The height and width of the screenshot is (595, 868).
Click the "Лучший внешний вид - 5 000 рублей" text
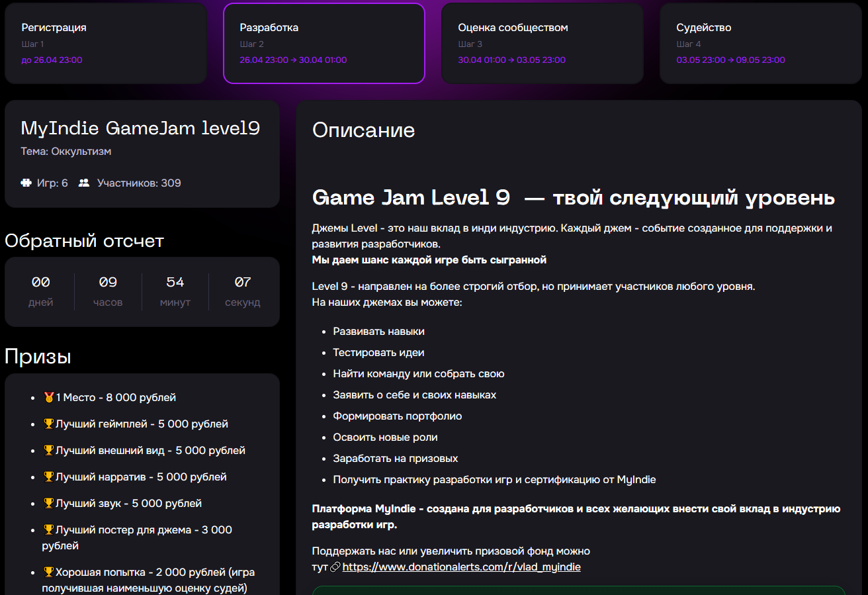click(x=150, y=451)
